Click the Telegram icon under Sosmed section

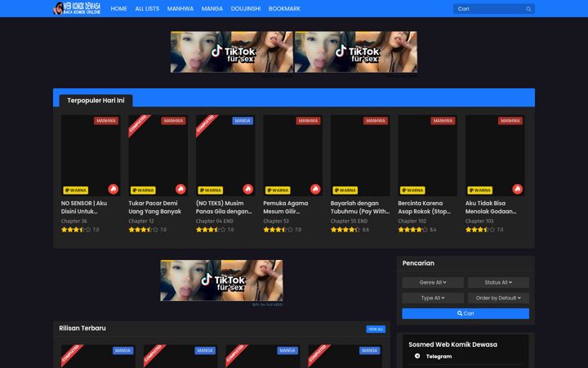tap(417, 356)
